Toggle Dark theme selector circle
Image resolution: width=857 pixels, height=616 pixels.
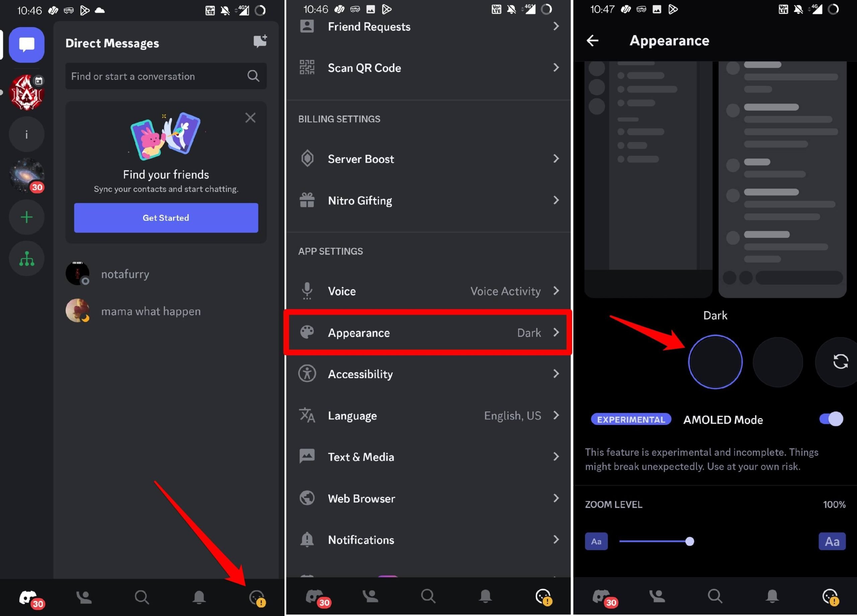(x=715, y=361)
